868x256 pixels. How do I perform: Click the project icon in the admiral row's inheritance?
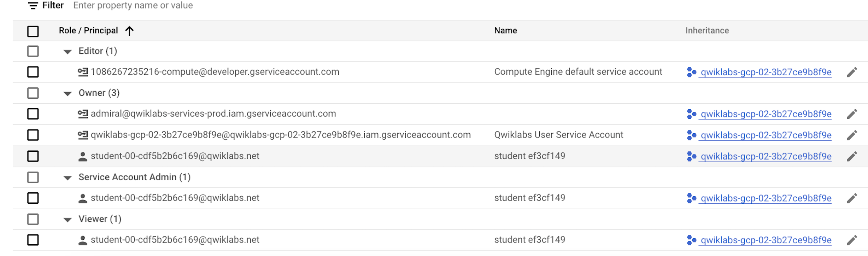tap(691, 114)
